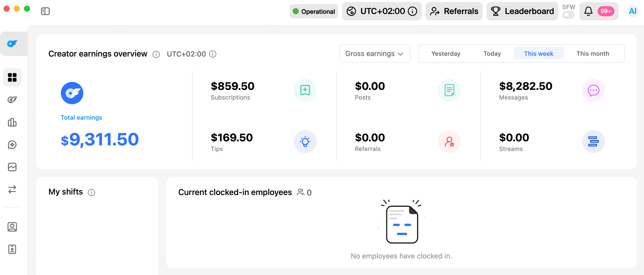This screenshot has width=644, height=275.
Task: Open the notifications bell icon
Action: (x=588, y=11)
